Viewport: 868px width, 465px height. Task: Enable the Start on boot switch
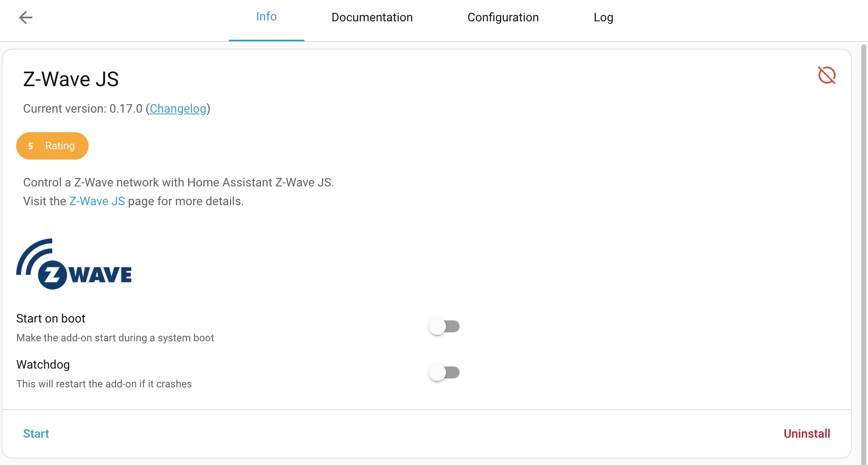pos(444,327)
